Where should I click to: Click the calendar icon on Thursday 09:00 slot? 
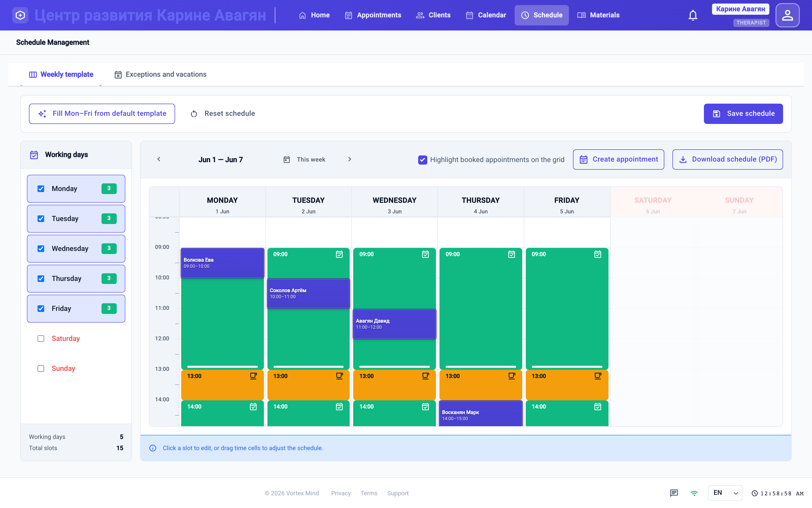point(511,254)
